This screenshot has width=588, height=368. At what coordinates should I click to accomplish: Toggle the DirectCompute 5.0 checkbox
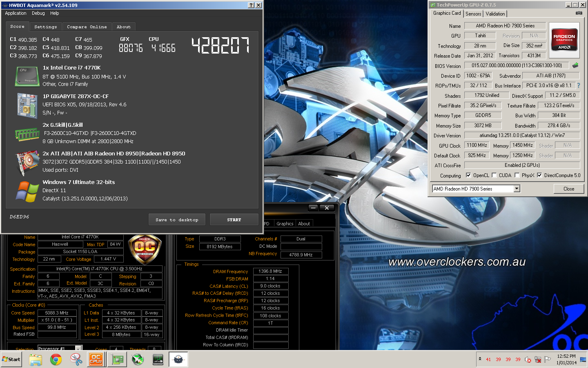tap(539, 175)
